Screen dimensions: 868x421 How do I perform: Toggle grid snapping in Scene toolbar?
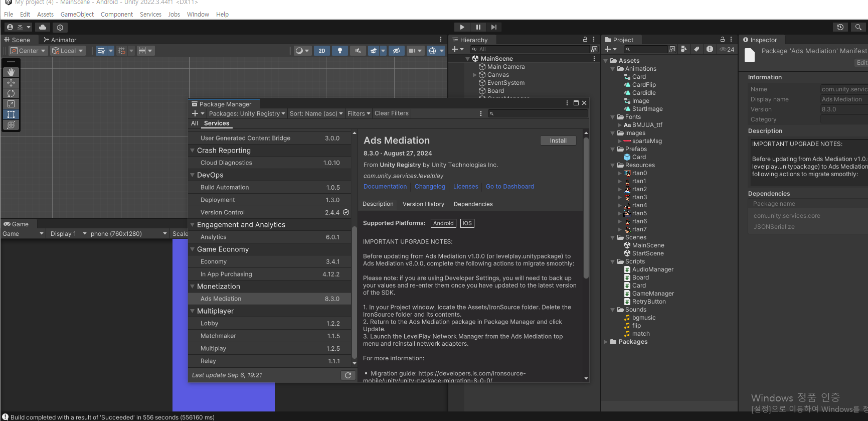pos(122,51)
